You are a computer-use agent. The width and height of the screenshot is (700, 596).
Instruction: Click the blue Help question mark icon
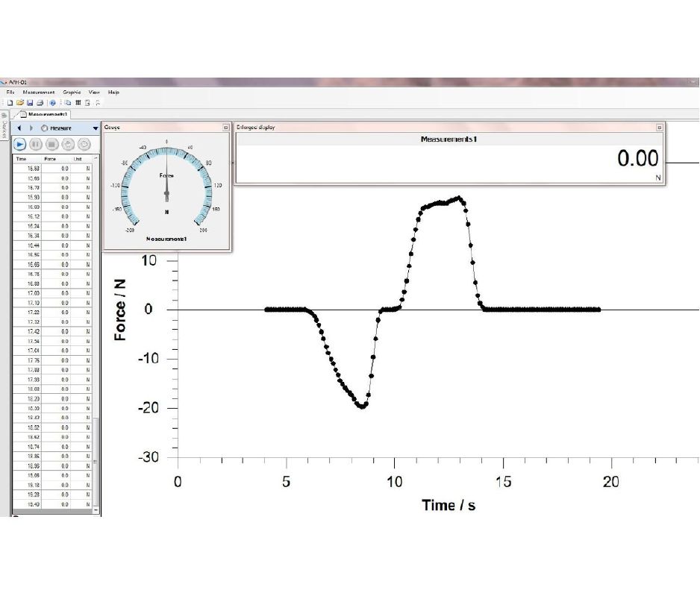click(x=53, y=102)
